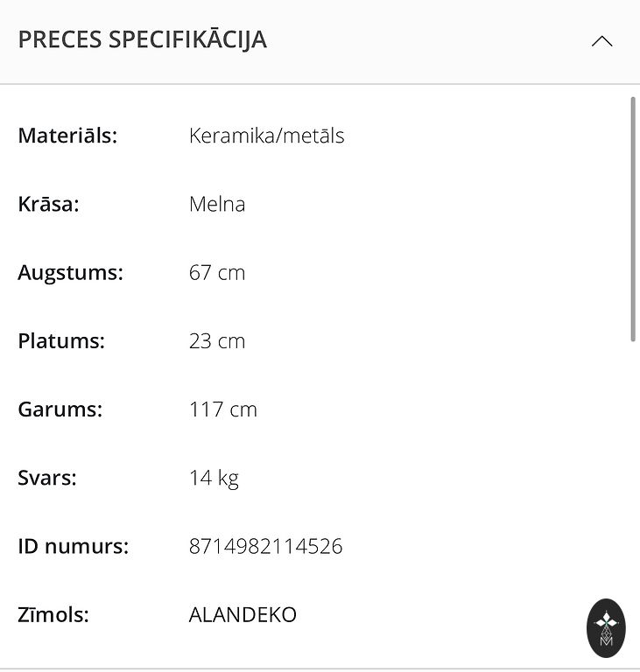Screen dimensions: 640x672
Task: Click the vertical scrollbar of the specification panel
Action: pyautogui.click(x=633, y=219)
